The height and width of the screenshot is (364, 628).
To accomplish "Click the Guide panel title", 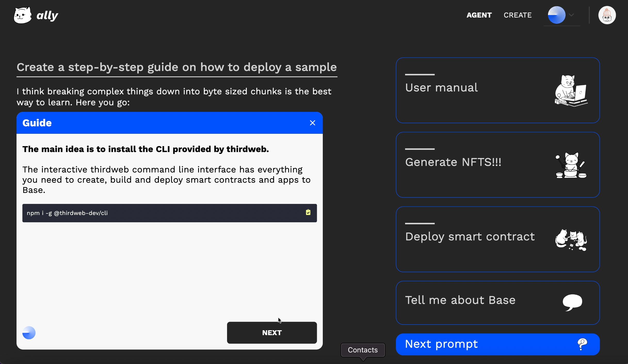I will [37, 123].
